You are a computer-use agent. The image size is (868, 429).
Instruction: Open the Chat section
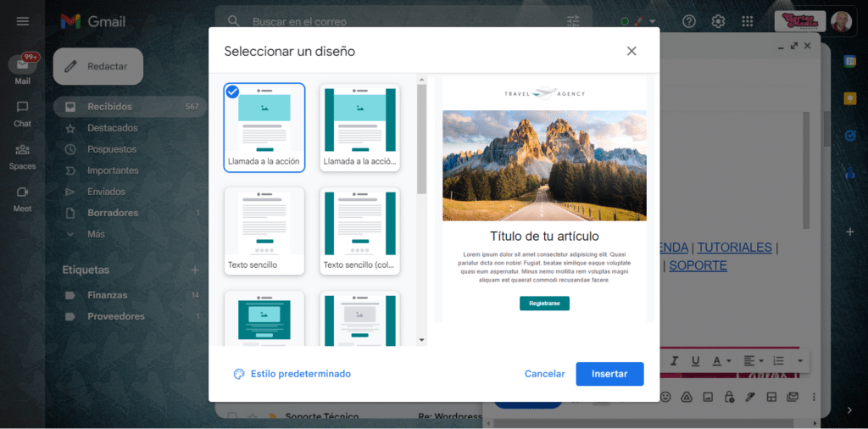tap(23, 114)
